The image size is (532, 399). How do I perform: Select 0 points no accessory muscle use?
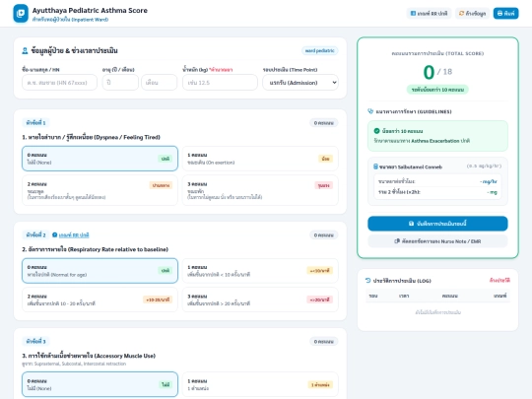coord(100,384)
